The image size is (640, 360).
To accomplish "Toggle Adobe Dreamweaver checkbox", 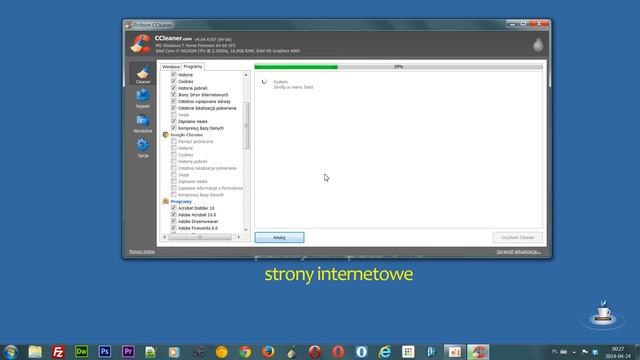I will [x=174, y=221].
